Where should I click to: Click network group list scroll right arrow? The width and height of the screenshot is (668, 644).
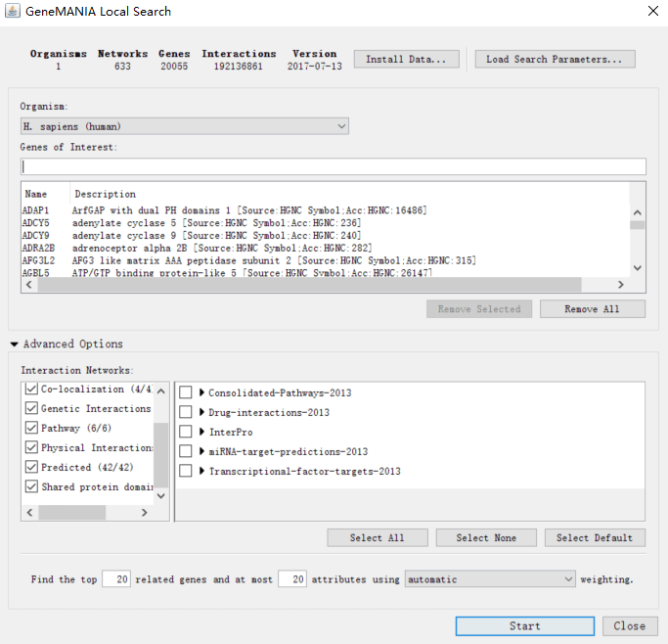(x=145, y=513)
